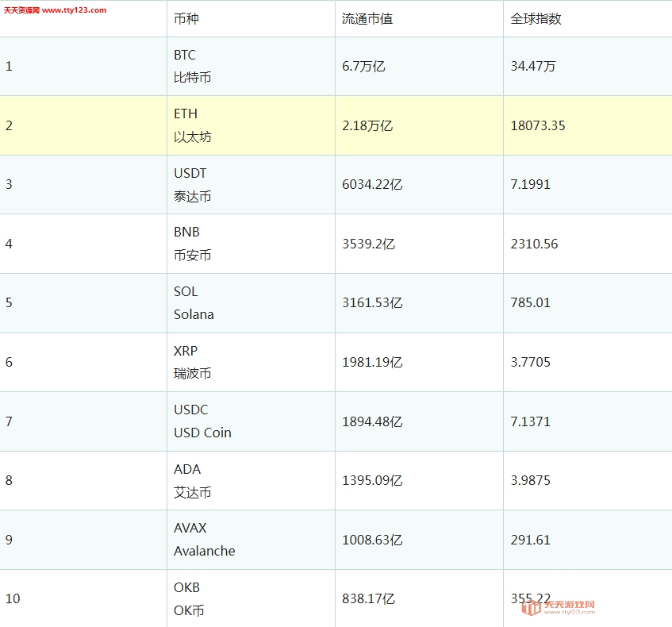Click the coin name 泰达币
This screenshot has width=672, height=627.
(193, 197)
